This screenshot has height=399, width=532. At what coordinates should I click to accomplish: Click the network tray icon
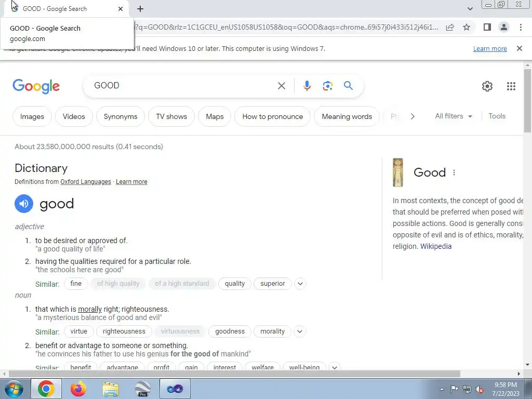pyautogui.click(x=467, y=389)
